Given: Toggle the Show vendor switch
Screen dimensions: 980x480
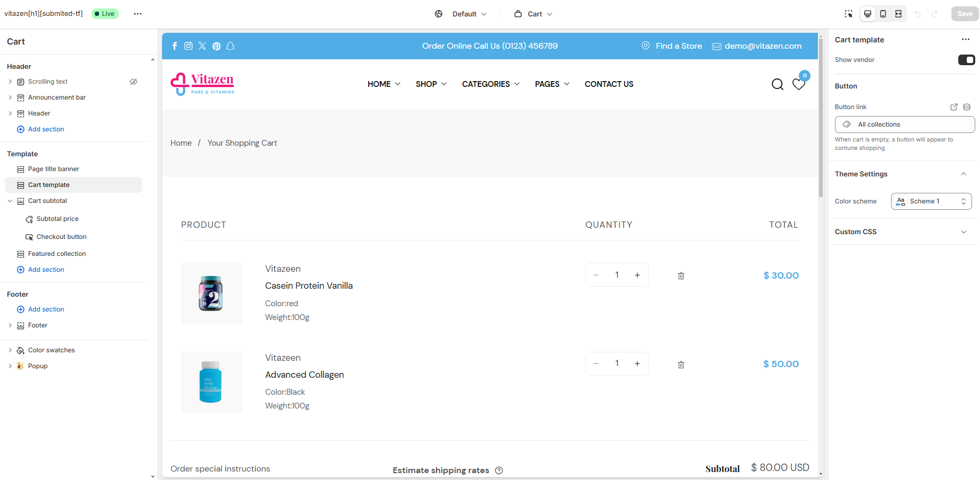Looking at the screenshot, I should (966, 60).
